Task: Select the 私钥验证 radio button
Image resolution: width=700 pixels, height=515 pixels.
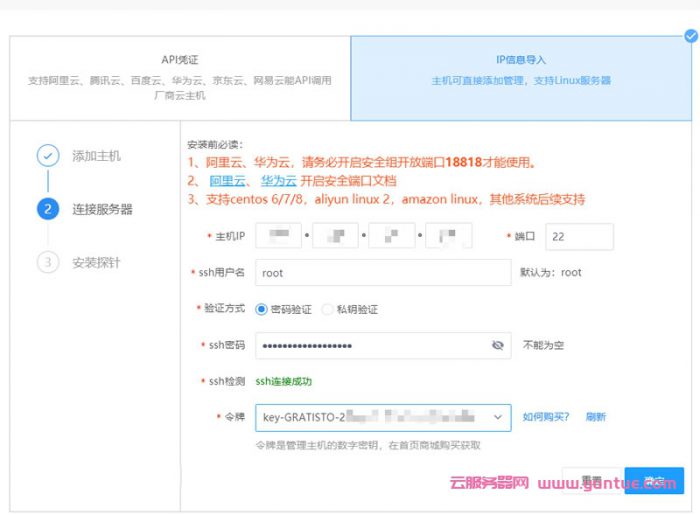Action: [x=328, y=309]
